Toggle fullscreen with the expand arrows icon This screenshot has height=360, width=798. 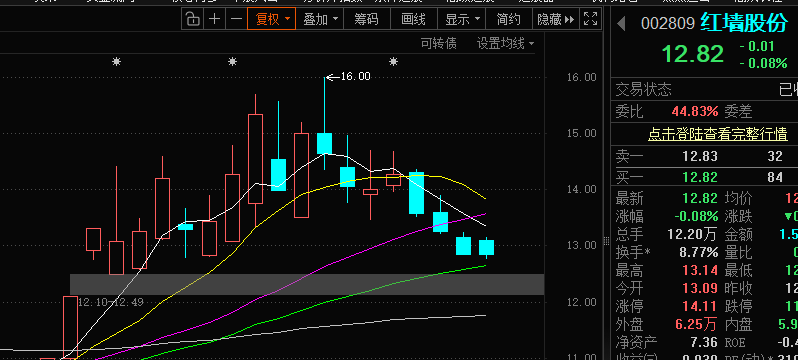pos(590,19)
